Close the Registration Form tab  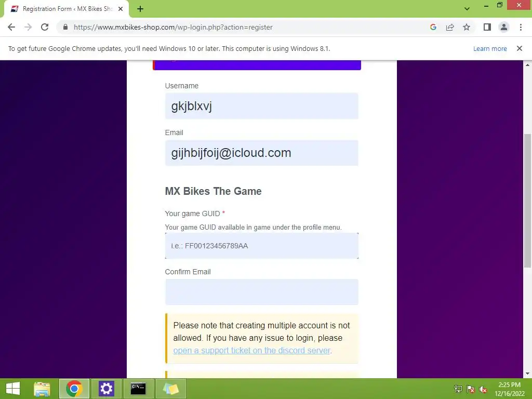tap(121, 9)
